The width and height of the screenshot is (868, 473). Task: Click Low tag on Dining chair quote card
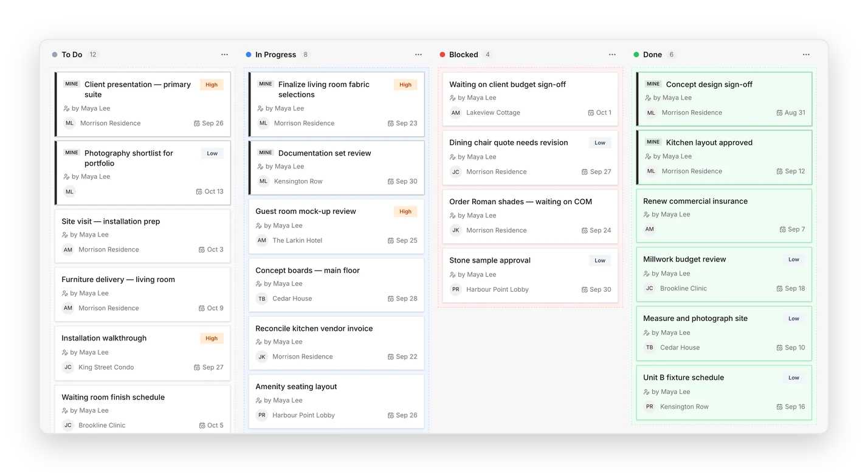(600, 143)
